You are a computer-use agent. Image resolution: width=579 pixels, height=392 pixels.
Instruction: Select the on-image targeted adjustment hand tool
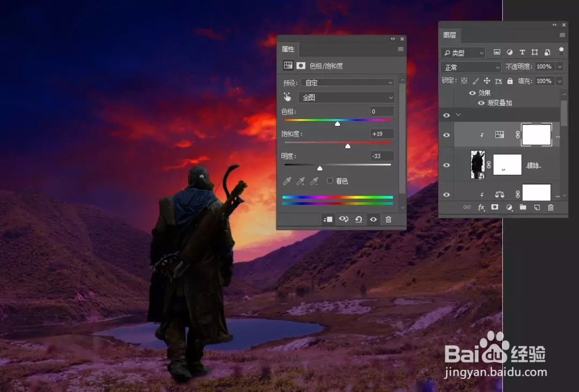click(x=287, y=97)
